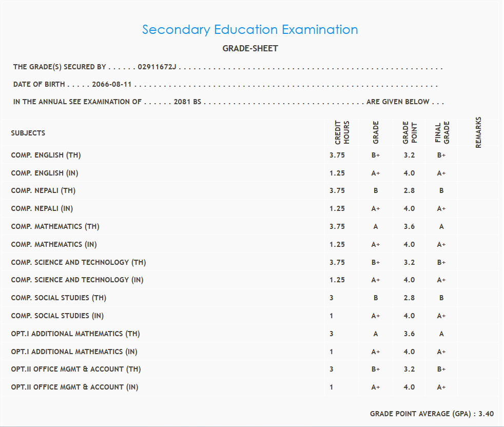Click the GRADE POINT column header

[x=409, y=133]
